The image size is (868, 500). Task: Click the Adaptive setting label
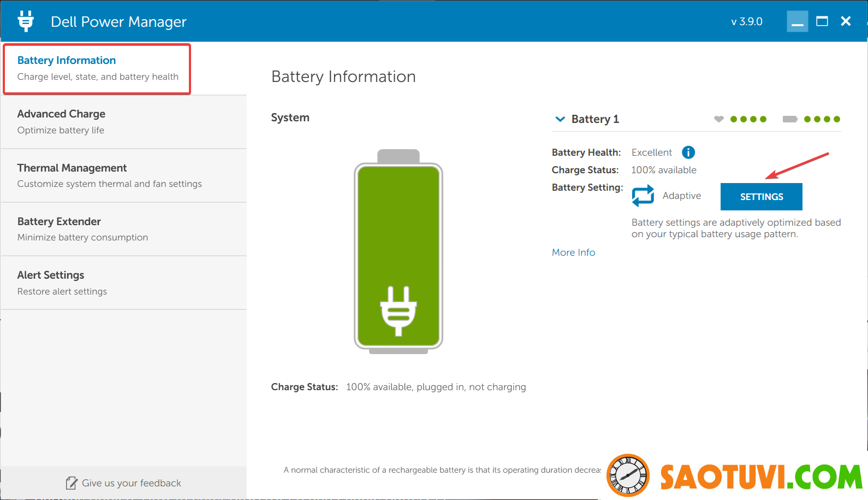coord(682,196)
